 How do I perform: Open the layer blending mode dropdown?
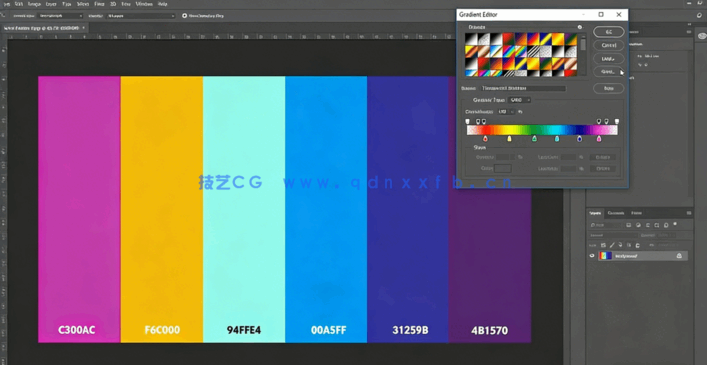613,235
